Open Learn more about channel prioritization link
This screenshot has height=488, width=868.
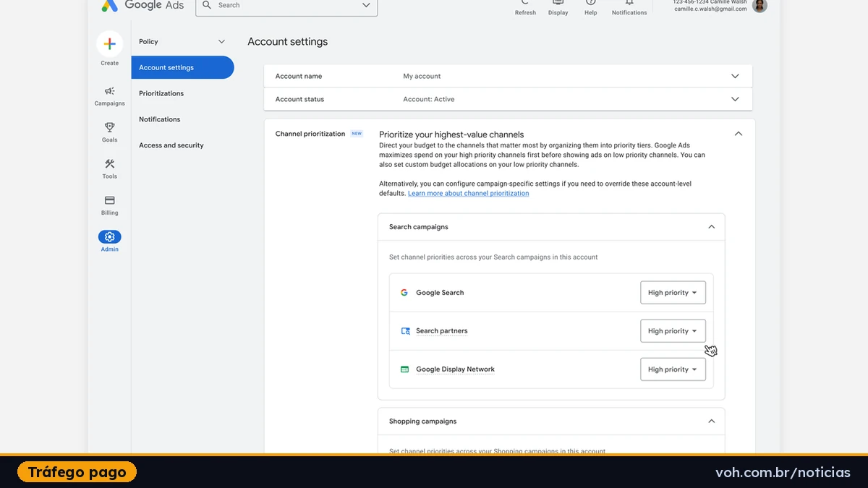[468, 193]
